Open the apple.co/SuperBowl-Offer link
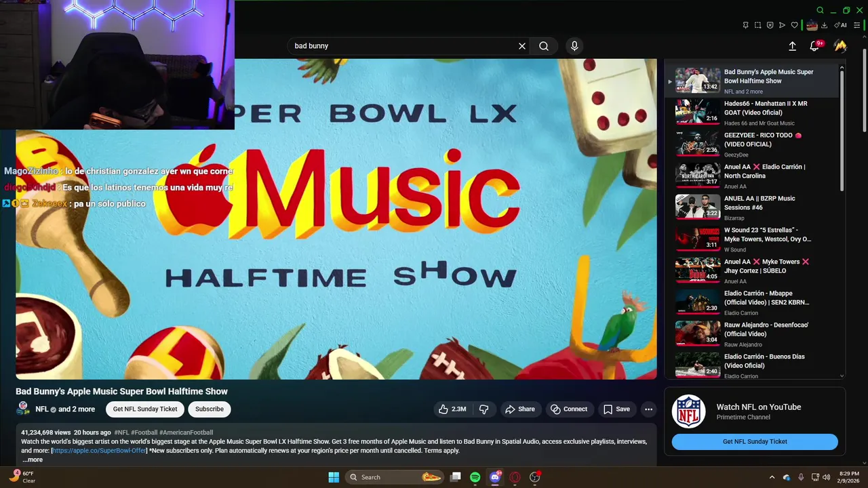Screen dimensions: 868x488 (99, 451)
